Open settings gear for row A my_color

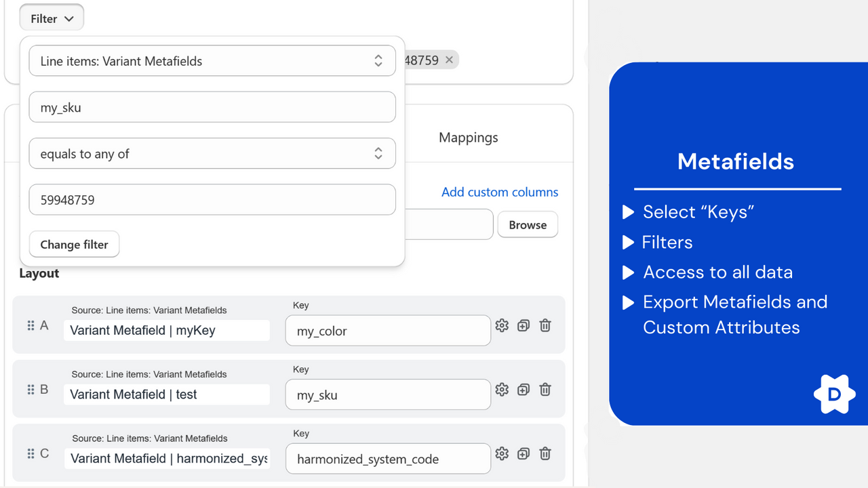coord(502,325)
